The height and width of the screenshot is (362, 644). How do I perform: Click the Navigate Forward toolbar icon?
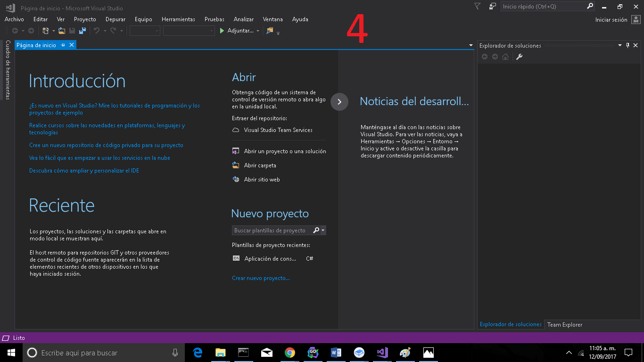(31, 31)
